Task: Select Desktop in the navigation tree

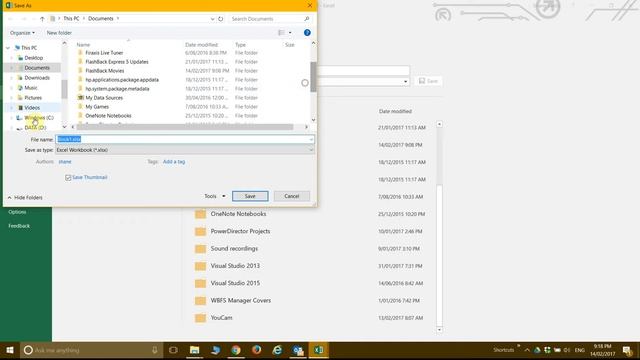Action: [x=33, y=58]
